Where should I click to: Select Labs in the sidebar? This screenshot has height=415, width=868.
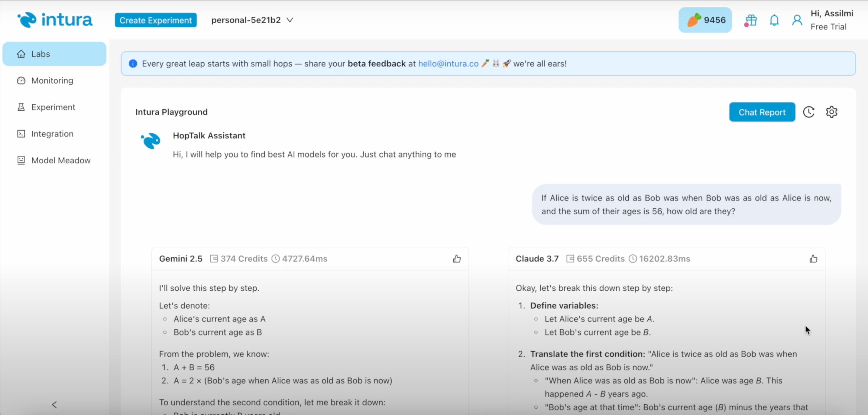(54, 54)
